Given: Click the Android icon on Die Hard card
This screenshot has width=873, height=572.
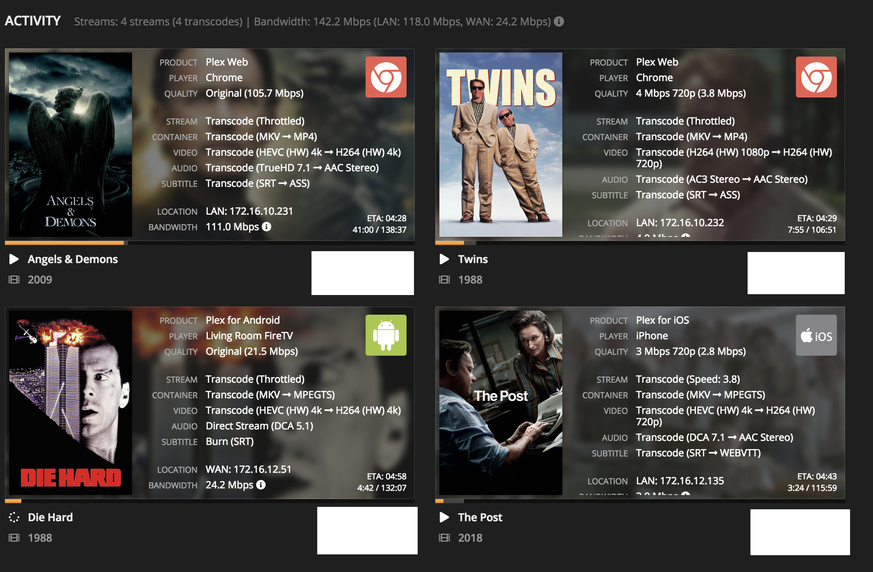Looking at the screenshot, I should coord(386,335).
